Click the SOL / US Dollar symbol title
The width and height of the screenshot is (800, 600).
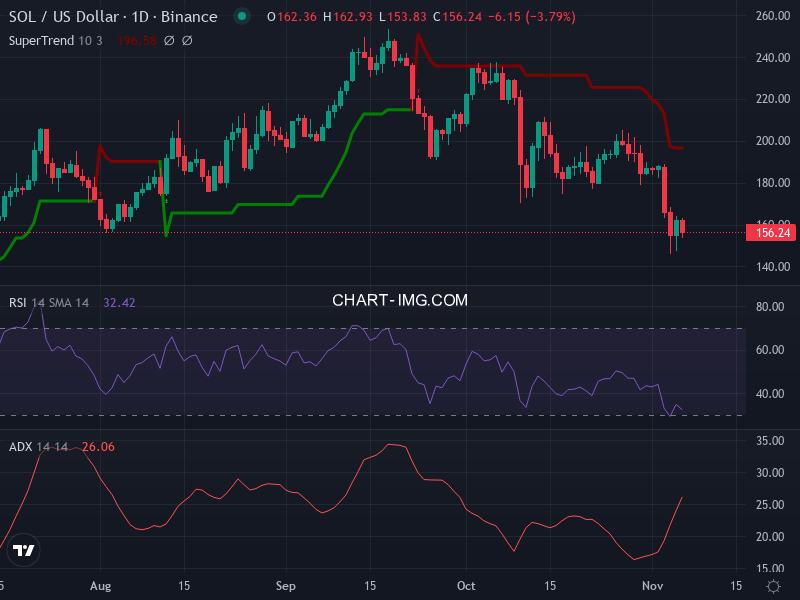112,17
